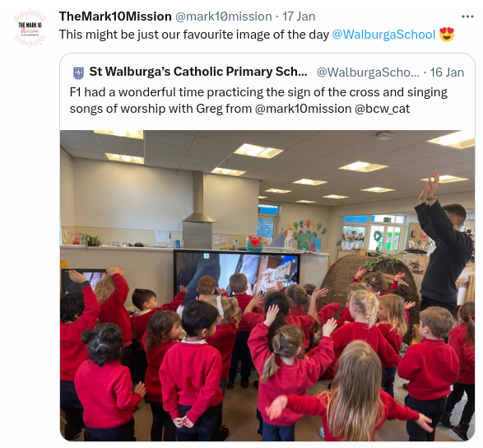Open quoted tweet text about F1 worship
483x448 pixels.
click(x=258, y=100)
